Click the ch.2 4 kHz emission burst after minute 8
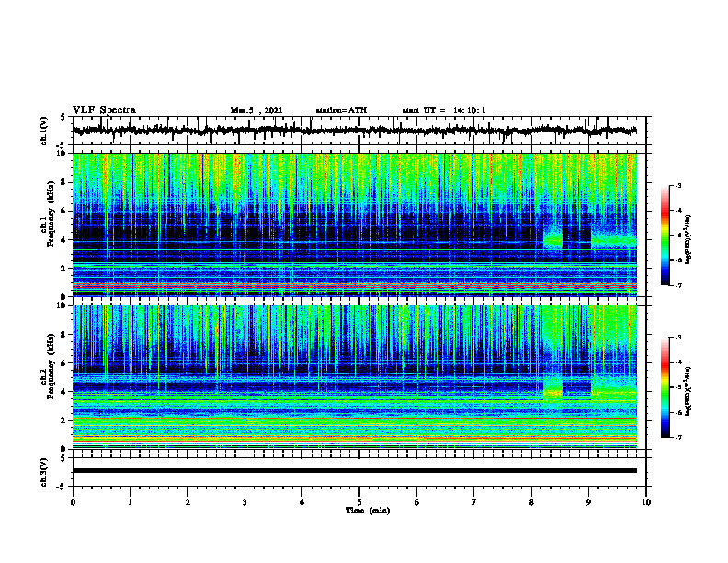 [553, 393]
